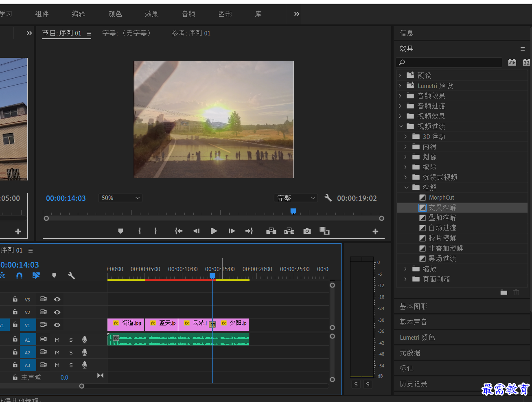Play the sequence in Program monitor
The height and width of the screenshot is (402, 532).
(214, 231)
